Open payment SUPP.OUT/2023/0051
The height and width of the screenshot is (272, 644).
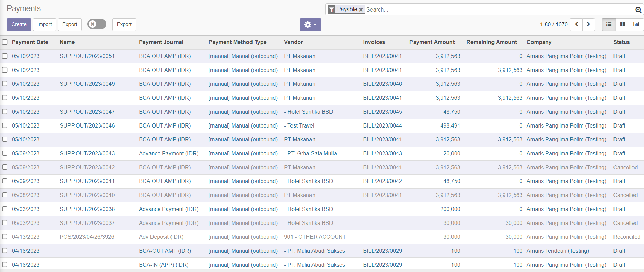87,56
